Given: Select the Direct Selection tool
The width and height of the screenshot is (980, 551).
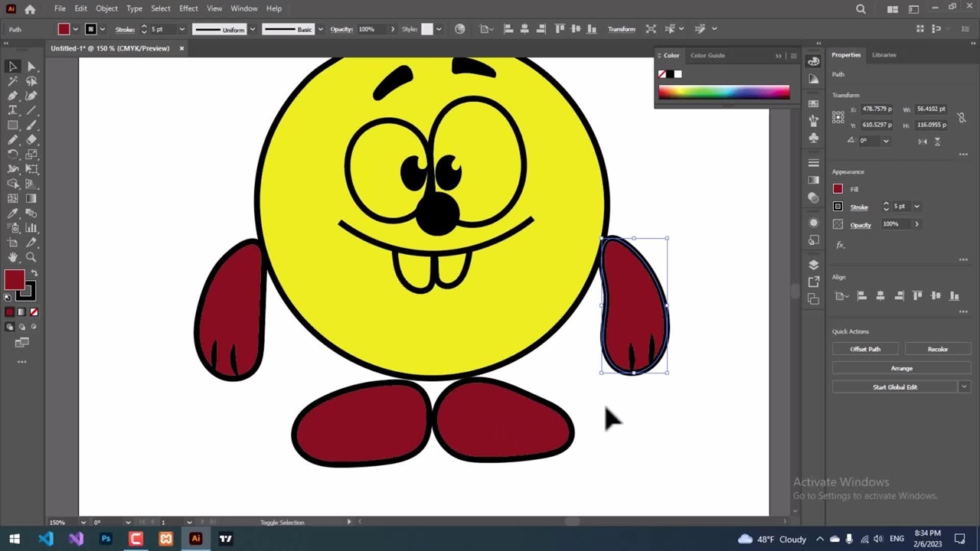Looking at the screenshot, I should [31, 67].
